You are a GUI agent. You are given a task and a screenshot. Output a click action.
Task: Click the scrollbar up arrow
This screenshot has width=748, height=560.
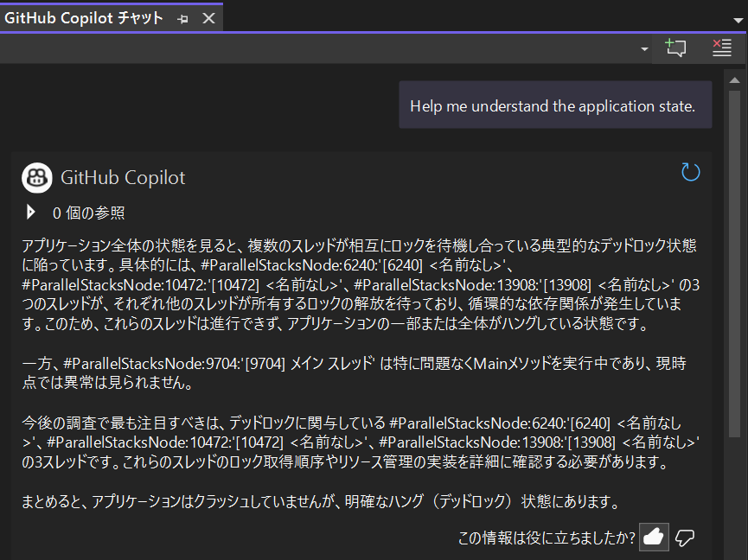pyautogui.click(x=735, y=80)
